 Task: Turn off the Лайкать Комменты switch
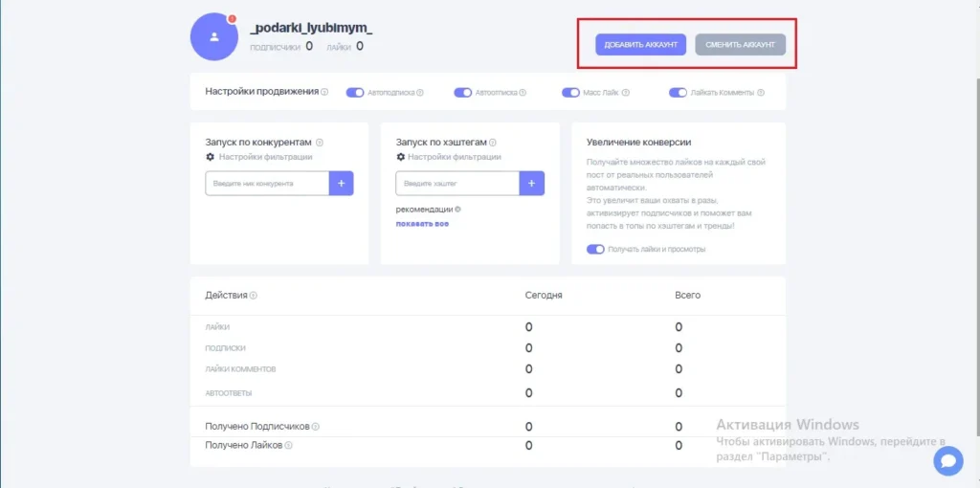(x=679, y=93)
